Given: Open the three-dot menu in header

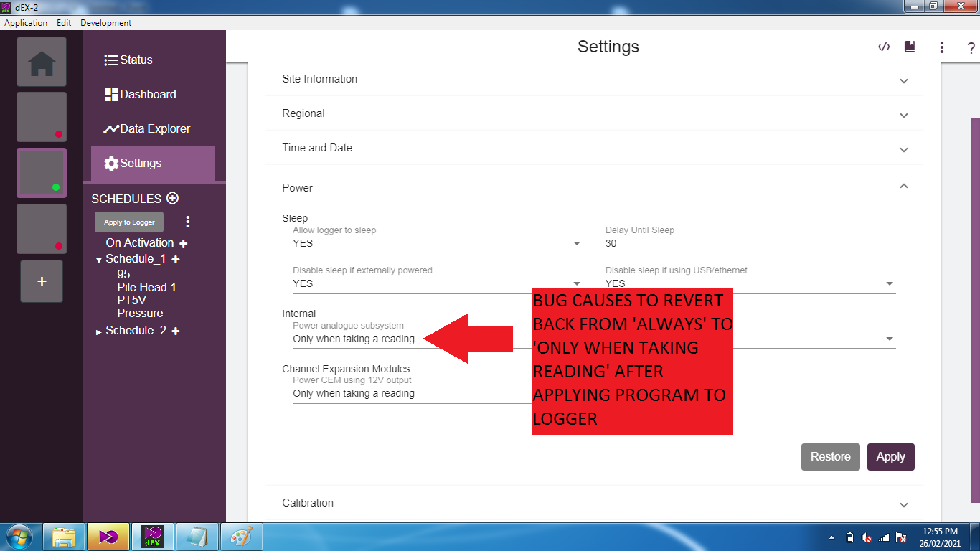Looking at the screenshot, I should [942, 47].
